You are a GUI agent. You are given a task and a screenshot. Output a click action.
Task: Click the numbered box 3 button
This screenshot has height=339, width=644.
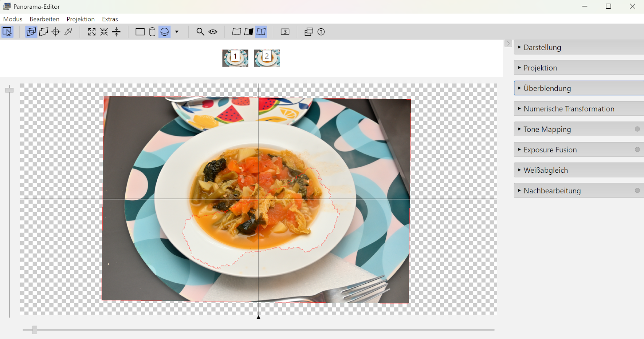[285, 32]
